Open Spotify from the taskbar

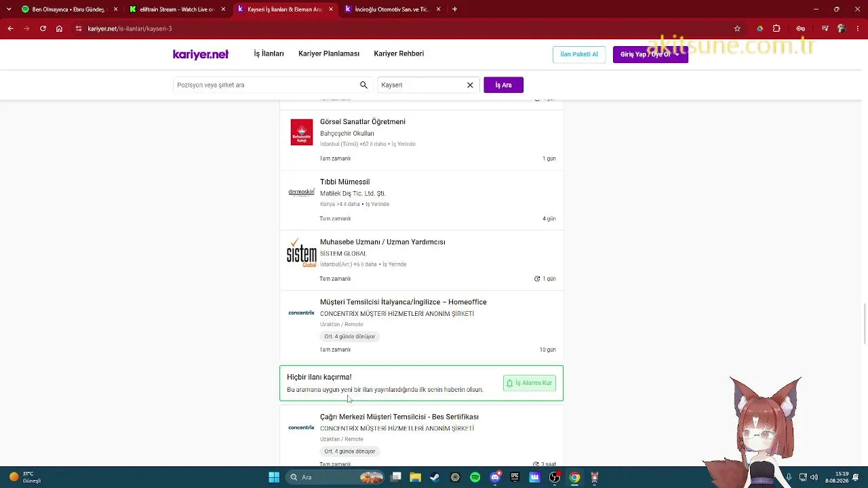click(475, 477)
